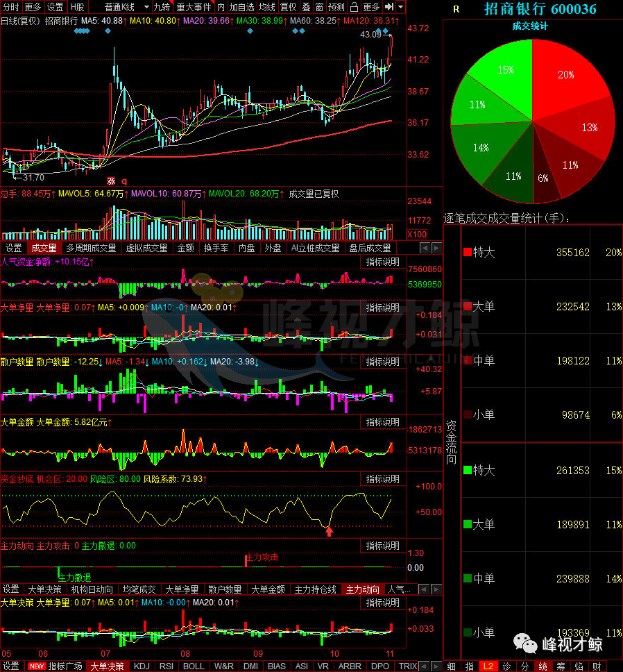Click the 涨 marker below the K-line chart
Screen dimensions: 623x672
pos(111,181)
